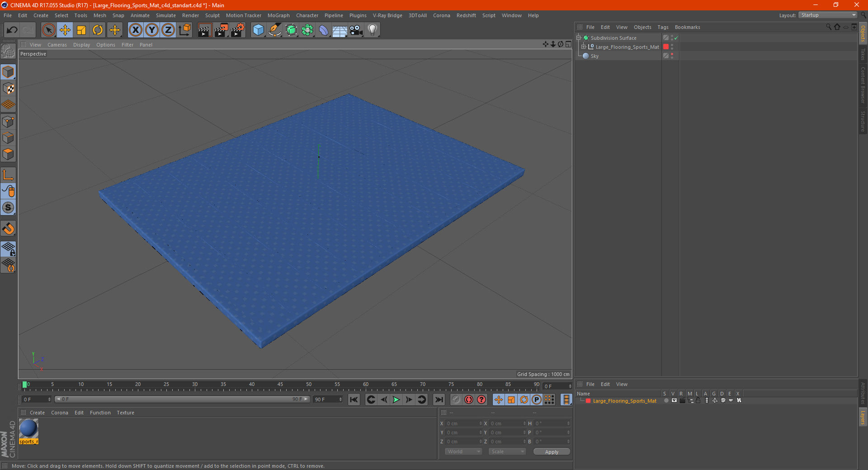868x470 pixels.
Task: Click layer color swatch in Layers panel
Action: (x=588, y=401)
